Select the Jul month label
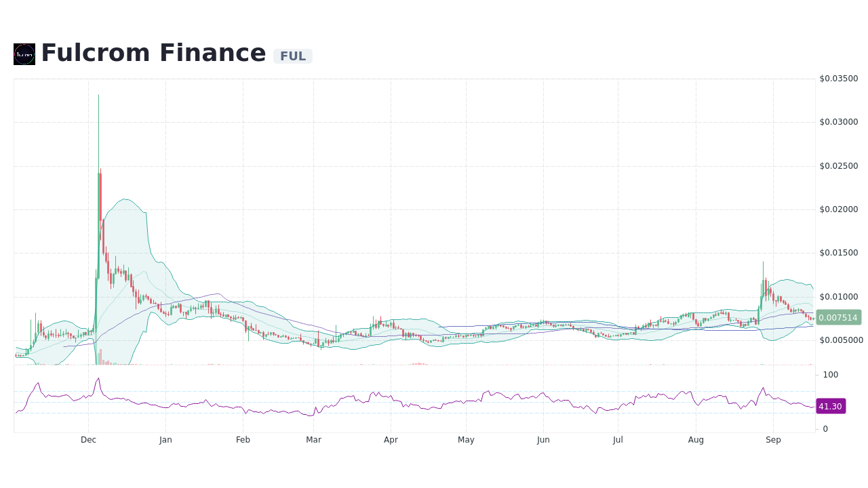Image resolution: width=868 pixels, height=488 pixels. [x=618, y=440]
